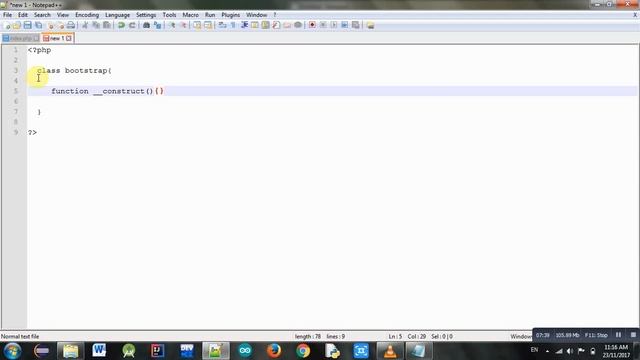Open the Tools menu
Viewport: 640px width, 360px height.
[x=169, y=15]
